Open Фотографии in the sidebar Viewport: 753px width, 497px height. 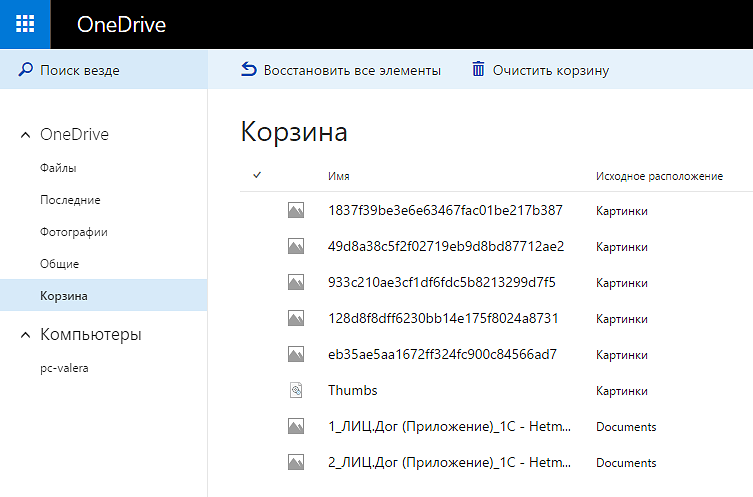(74, 232)
